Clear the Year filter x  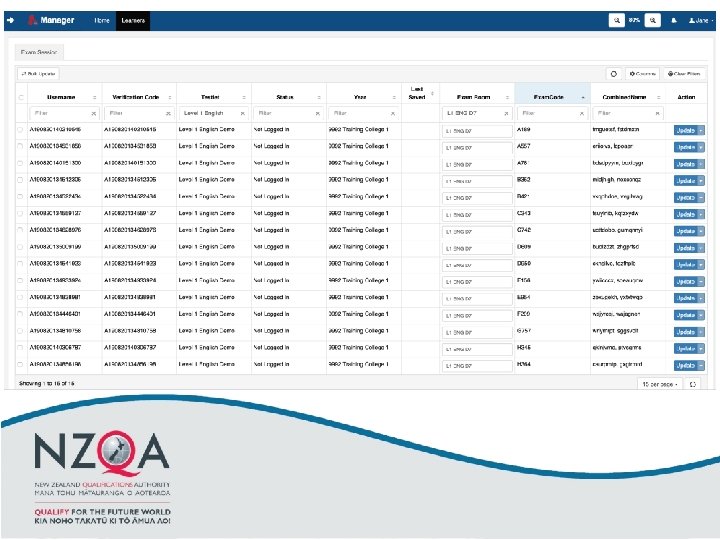pos(393,113)
